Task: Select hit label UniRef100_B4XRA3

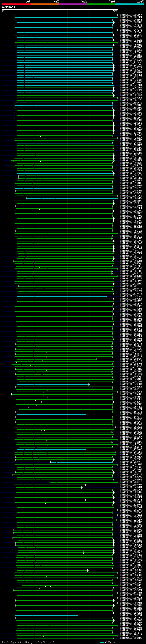Action: (x=131, y=593)
